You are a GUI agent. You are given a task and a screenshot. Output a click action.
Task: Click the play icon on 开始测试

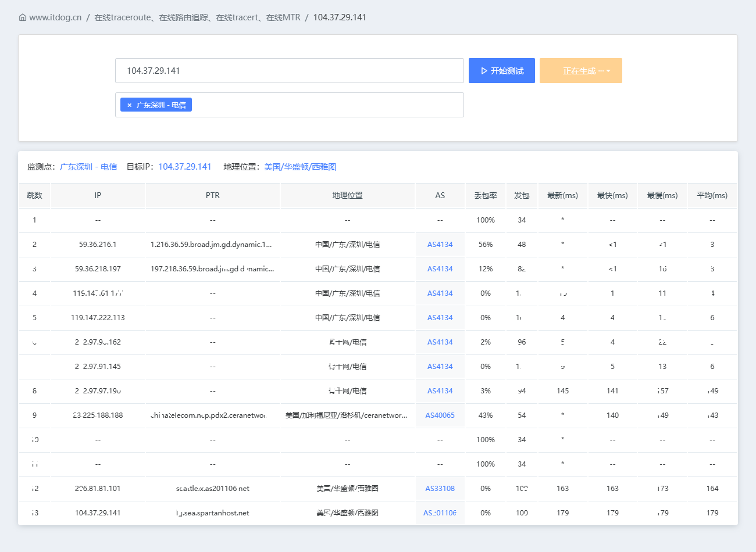click(x=484, y=71)
